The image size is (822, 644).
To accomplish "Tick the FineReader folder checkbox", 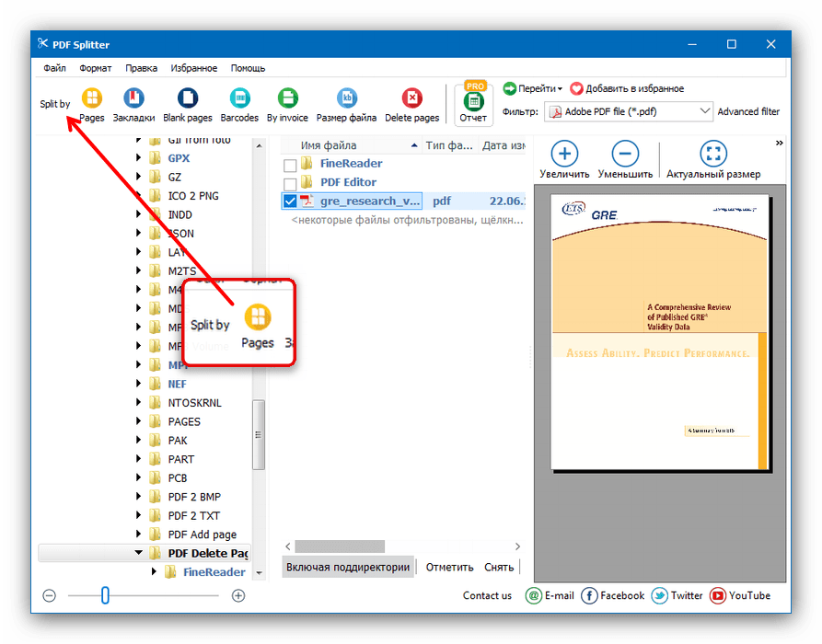I will point(290,166).
